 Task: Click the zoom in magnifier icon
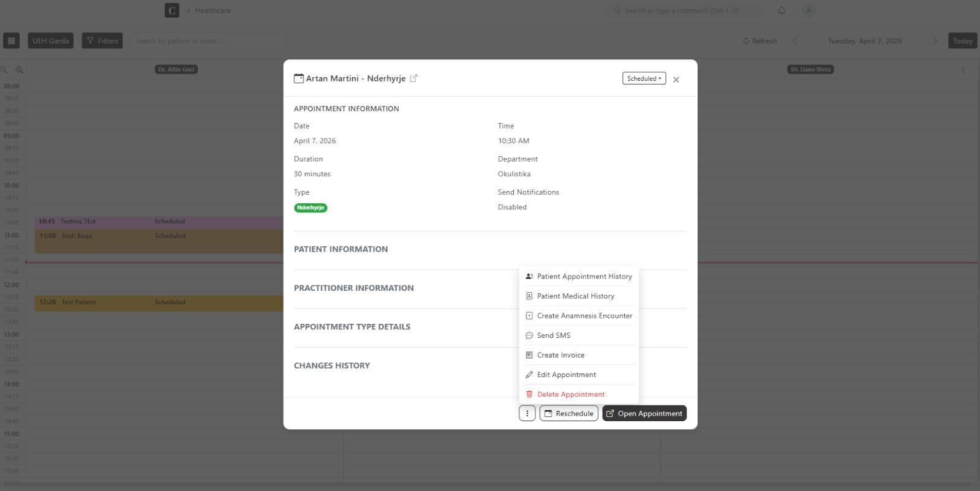pos(19,70)
